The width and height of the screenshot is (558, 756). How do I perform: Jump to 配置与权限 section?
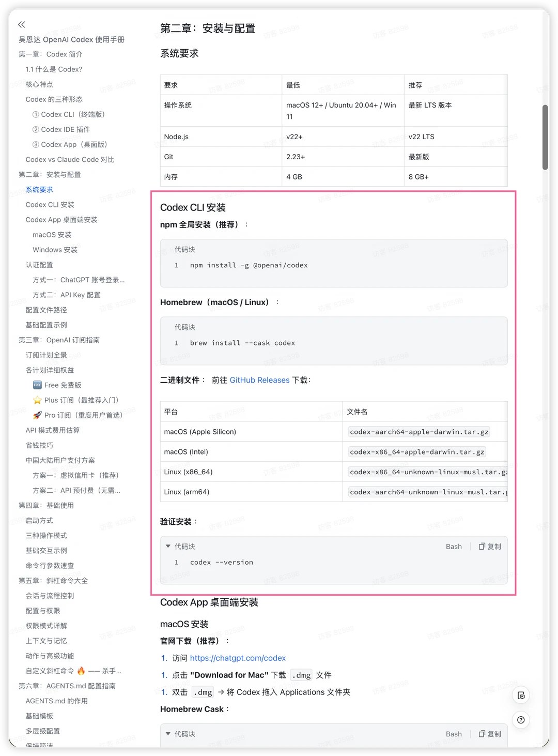43,611
